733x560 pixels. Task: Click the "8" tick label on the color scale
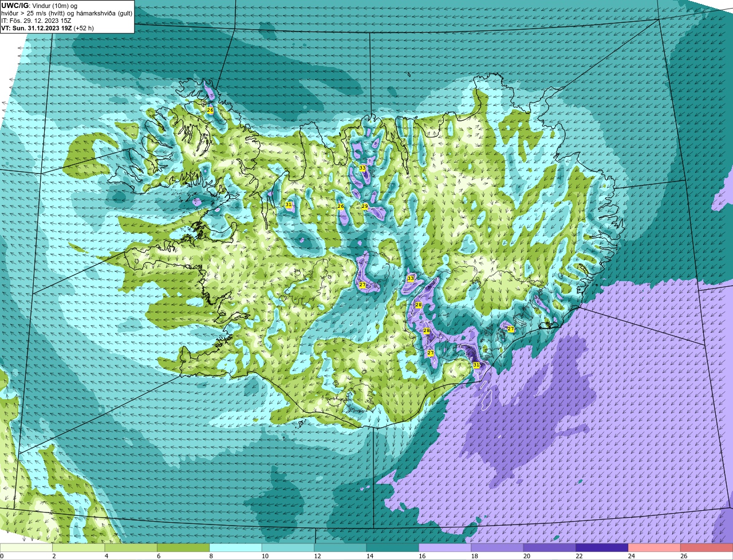click(x=211, y=556)
